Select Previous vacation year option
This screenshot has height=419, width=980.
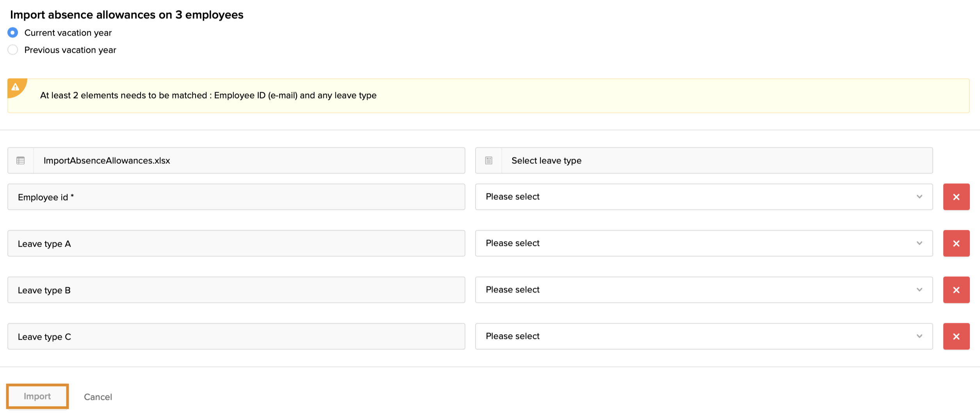[13, 50]
